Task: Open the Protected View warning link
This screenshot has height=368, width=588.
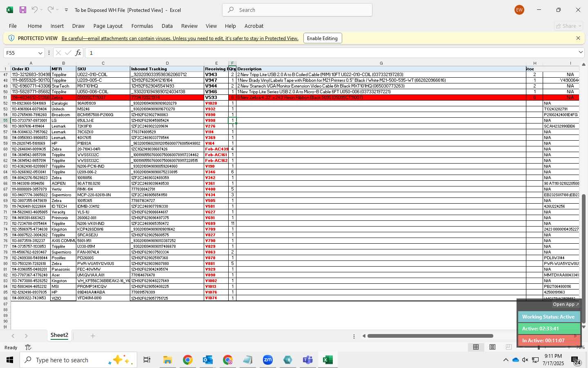Action: (x=180, y=38)
